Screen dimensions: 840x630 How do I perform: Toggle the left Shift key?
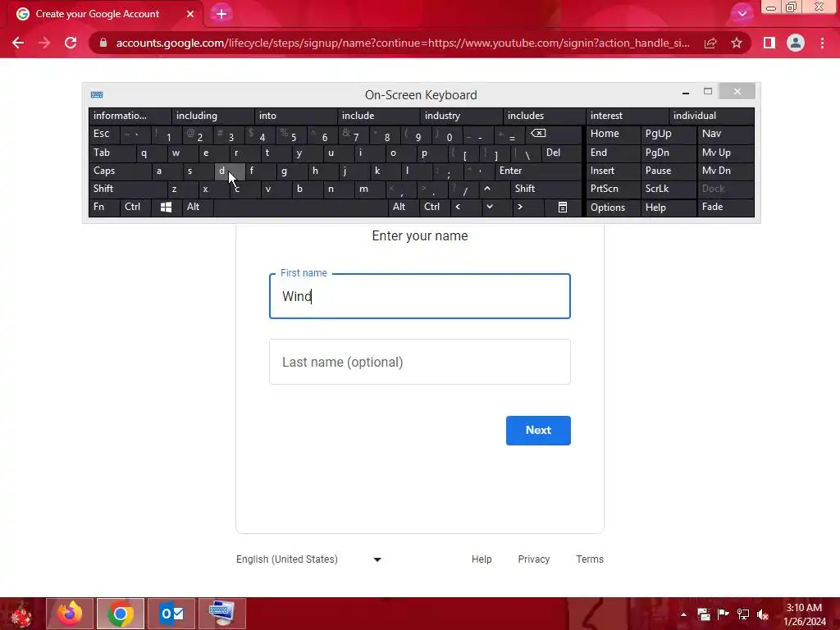click(127, 189)
